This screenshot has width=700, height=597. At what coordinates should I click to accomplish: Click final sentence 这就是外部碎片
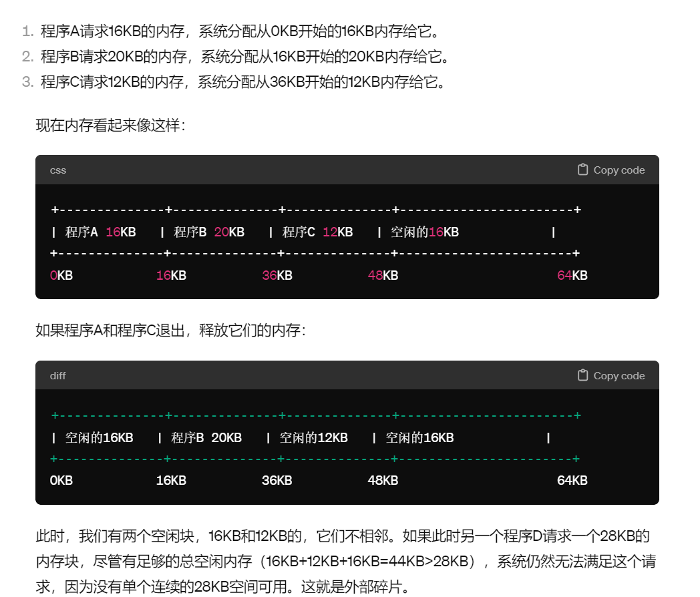(355, 587)
